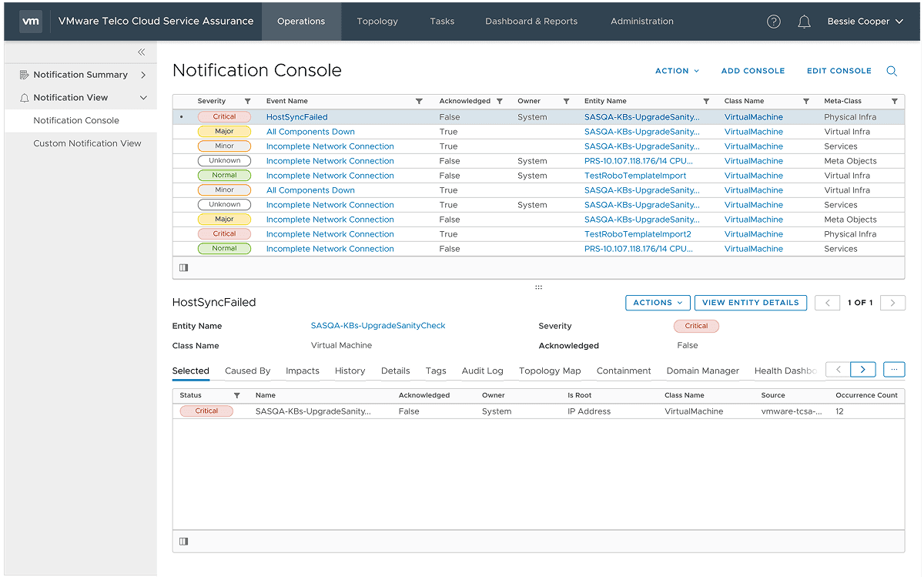924x577 pixels.
Task: Open the ACTION dropdown above the notification table
Action: coord(677,71)
